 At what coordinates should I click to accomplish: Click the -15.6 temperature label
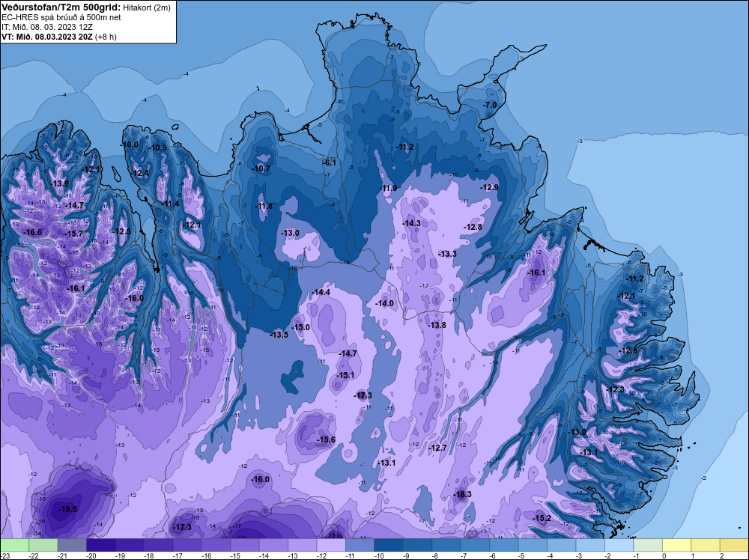(327, 439)
